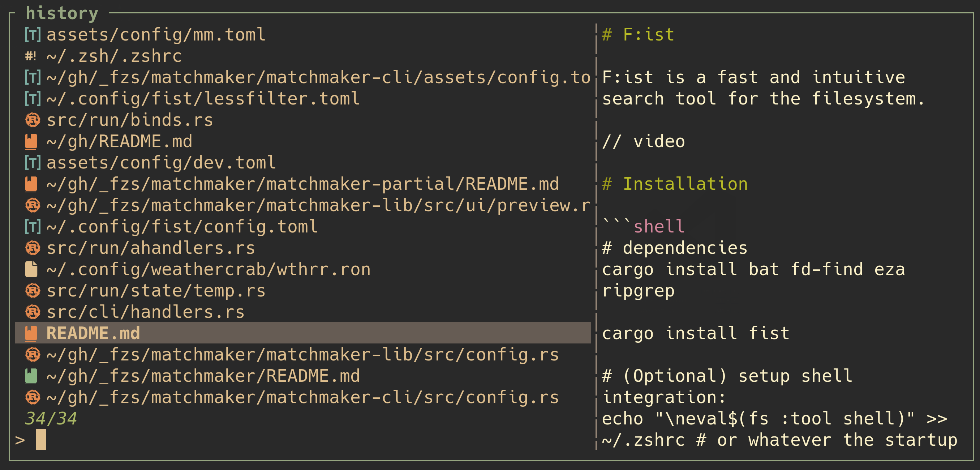Select assets/config/mm.toml in history
The height and width of the screenshot is (470, 980).
click(303, 35)
